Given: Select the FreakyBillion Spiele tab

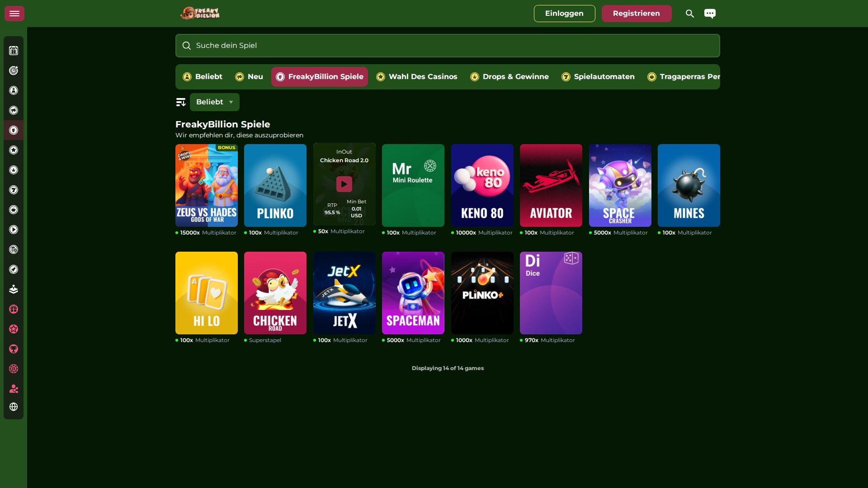Looking at the screenshot, I should [320, 77].
